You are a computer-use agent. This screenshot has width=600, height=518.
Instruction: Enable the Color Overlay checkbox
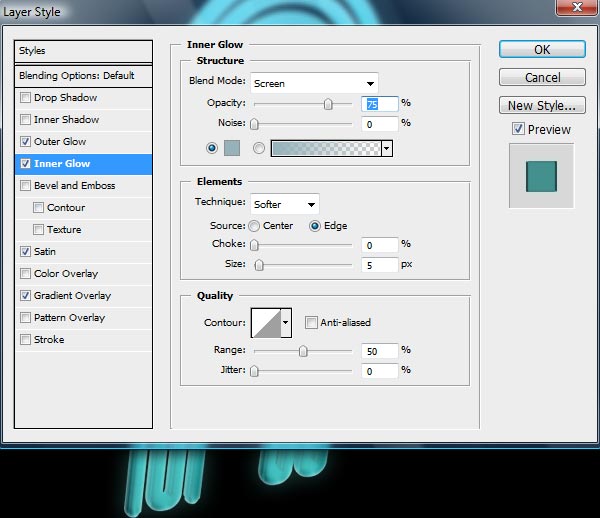tap(25, 274)
